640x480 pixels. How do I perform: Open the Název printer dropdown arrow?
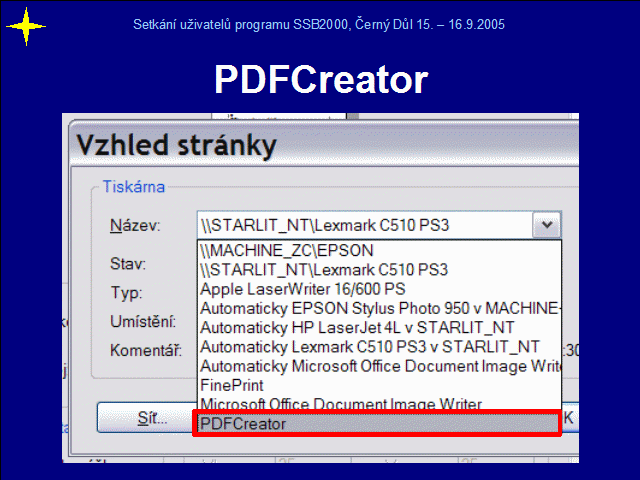547,225
